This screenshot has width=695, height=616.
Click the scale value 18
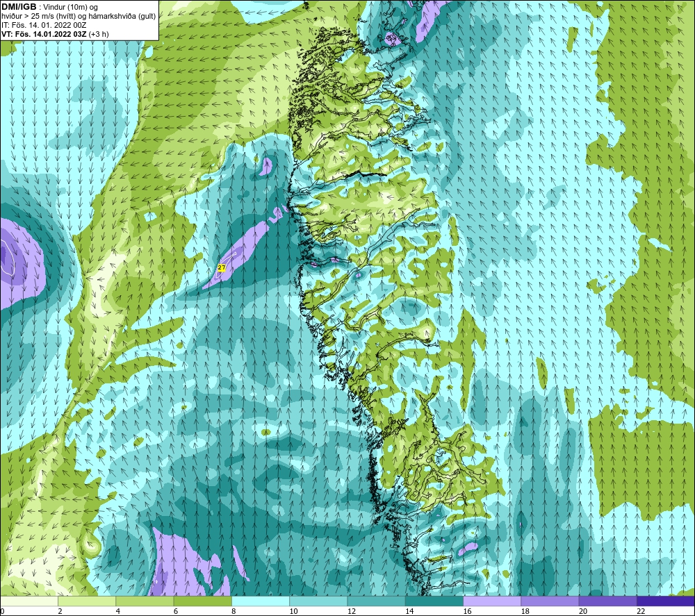[x=525, y=611]
